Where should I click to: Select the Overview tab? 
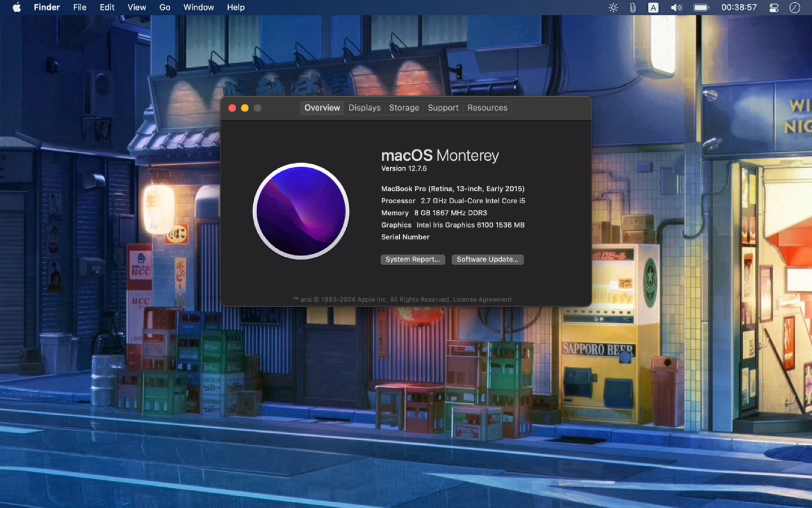pos(322,108)
